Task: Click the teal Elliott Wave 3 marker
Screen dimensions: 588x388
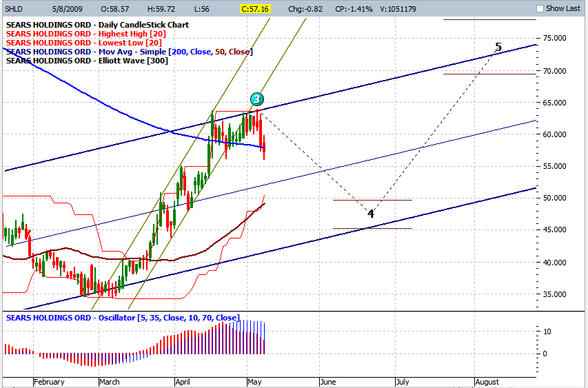Action: coord(256,99)
